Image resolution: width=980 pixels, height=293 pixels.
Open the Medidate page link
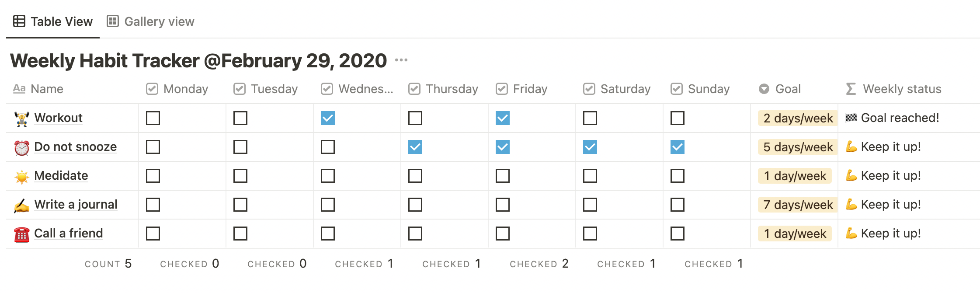(61, 175)
